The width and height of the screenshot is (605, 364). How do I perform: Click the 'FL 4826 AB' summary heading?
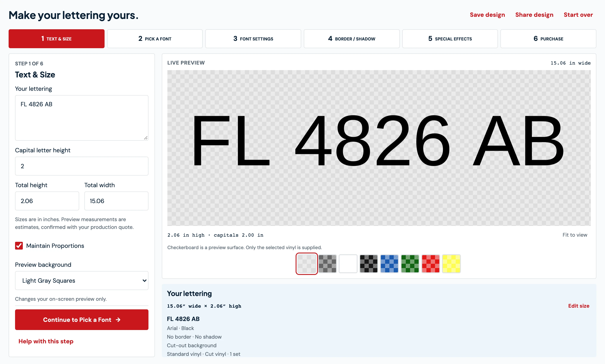click(183, 319)
